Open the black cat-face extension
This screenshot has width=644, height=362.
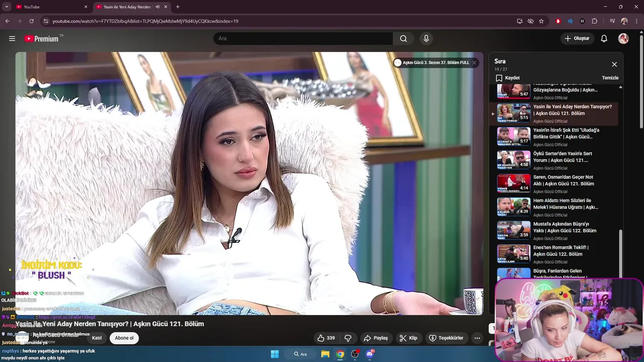582,21
